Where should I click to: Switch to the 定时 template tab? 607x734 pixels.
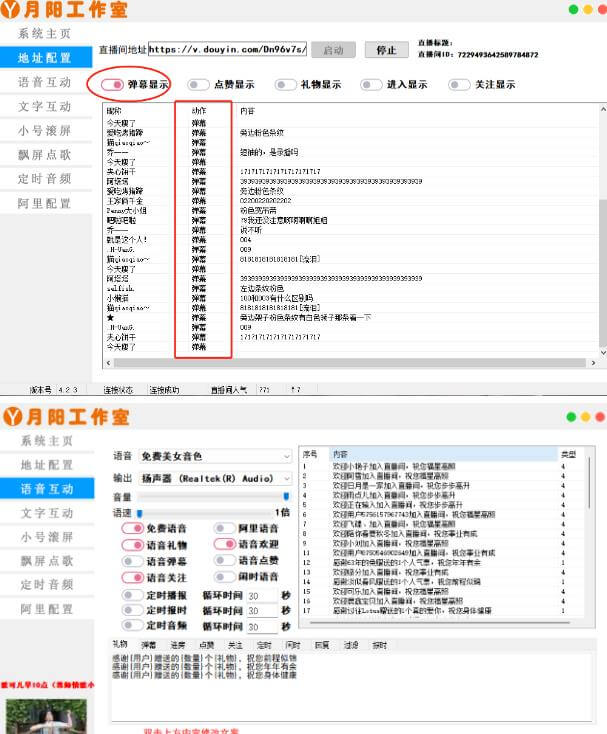(x=264, y=645)
